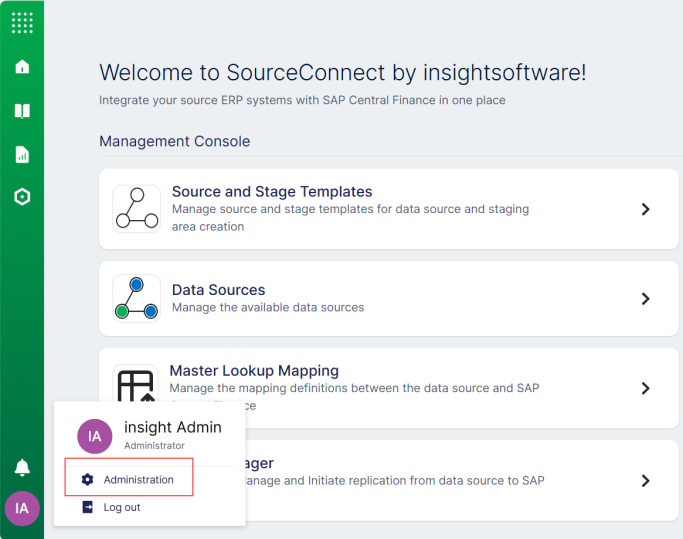The height and width of the screenshot is (539, 683).
Task: Click the IA avatar in the user popup
Action: (x=95, y=436)
